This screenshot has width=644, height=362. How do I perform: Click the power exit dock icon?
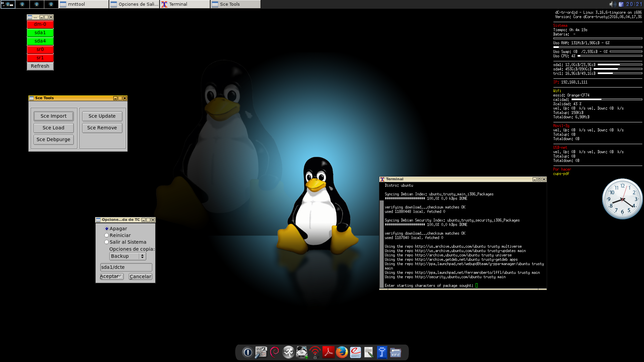(248, 352)
